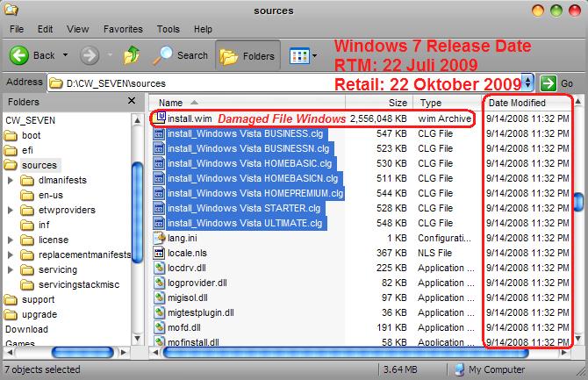Click the Views grid icon

pyautogui.click(x=299, y=56)
